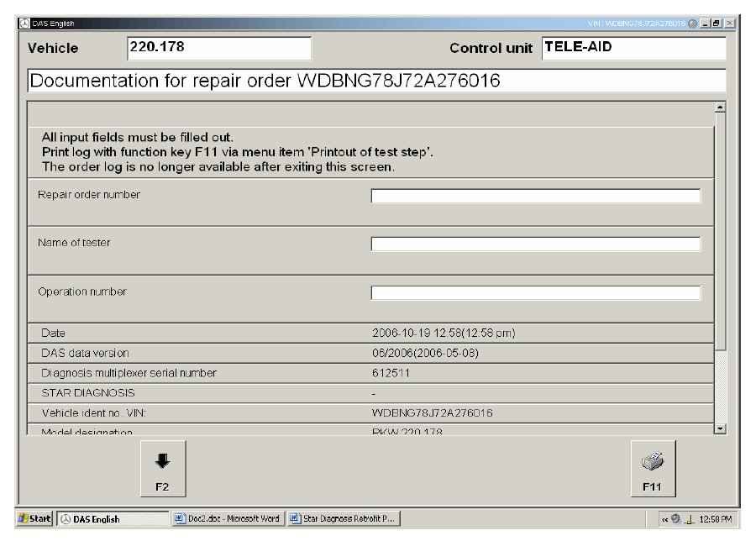
Task: Click the Vehicle field showing 220.178
Action: (218, 48)
